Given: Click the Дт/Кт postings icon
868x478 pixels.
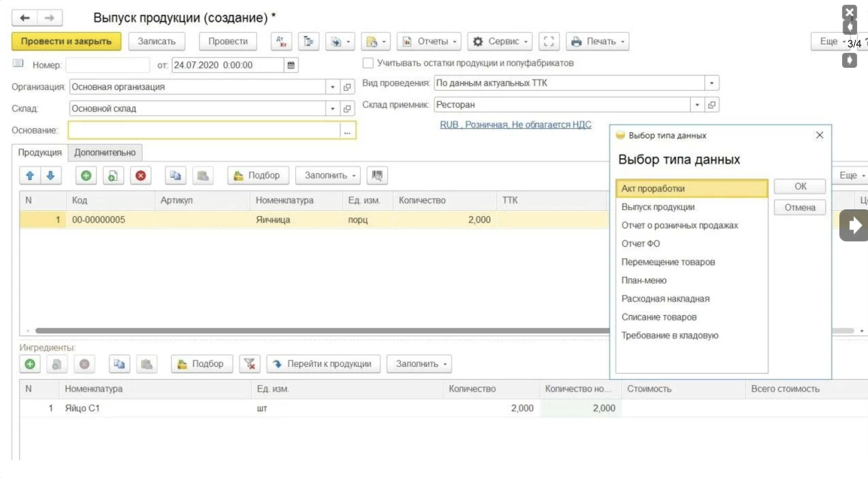Looking at the screenshot, I should coord(281,41).
